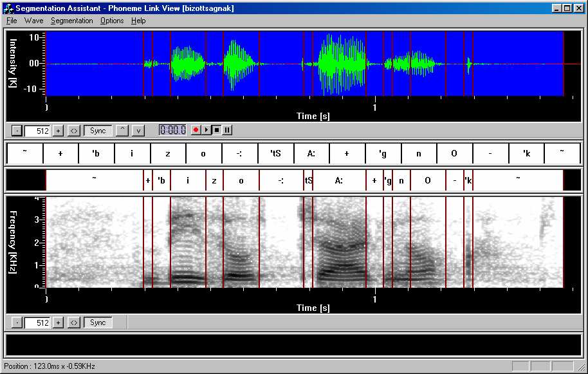The height and width of the screenshot is (374, 588).
Task: Maximize the Segmentation Assistant window
Action: pos(567,8)
